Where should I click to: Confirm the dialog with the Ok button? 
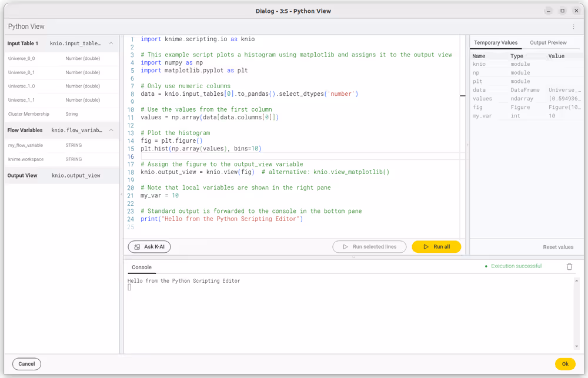tap(564, 364)
